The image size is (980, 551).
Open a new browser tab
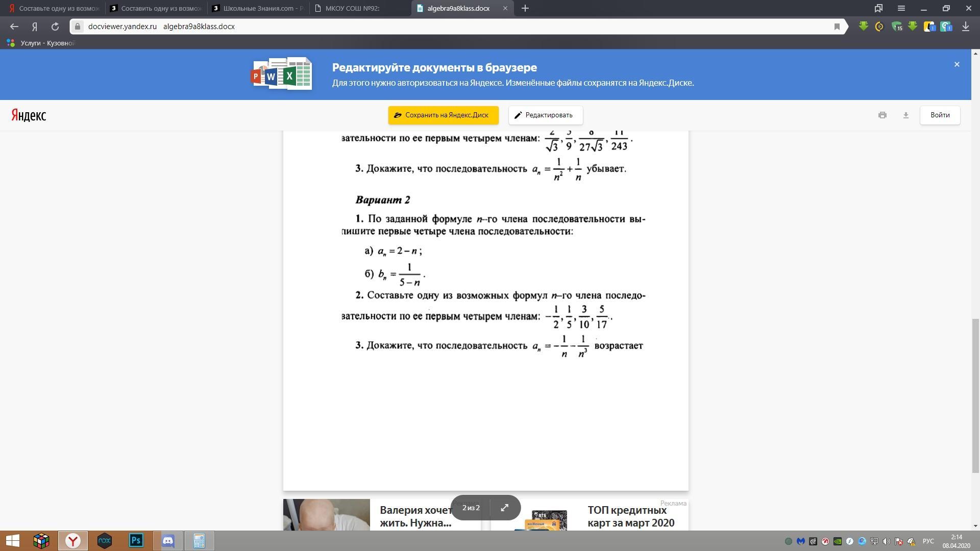point(525,8)
